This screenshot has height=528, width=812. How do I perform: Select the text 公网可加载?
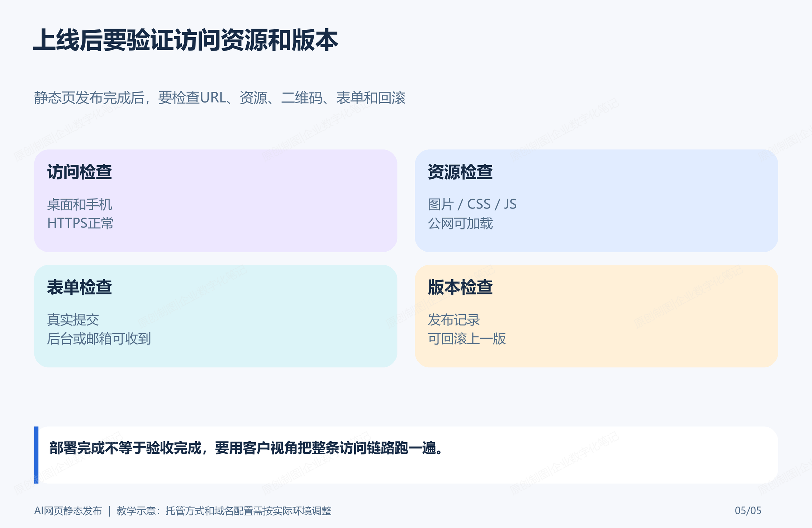point(460,223)
